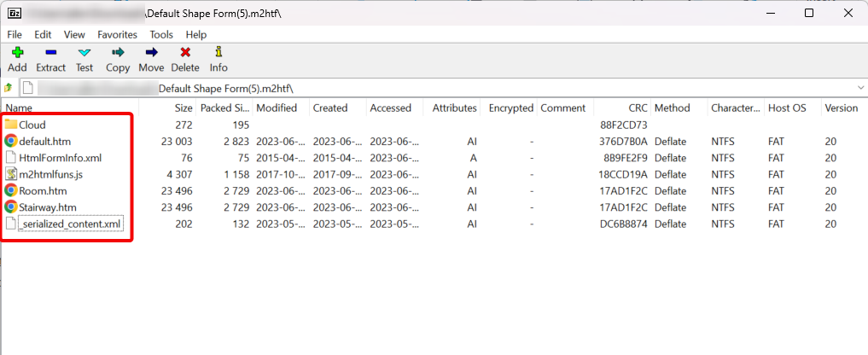The width and height of the screenshot is (868, 355).
Task: Click CRC value 88F2CD73
Action: (623, 125)
